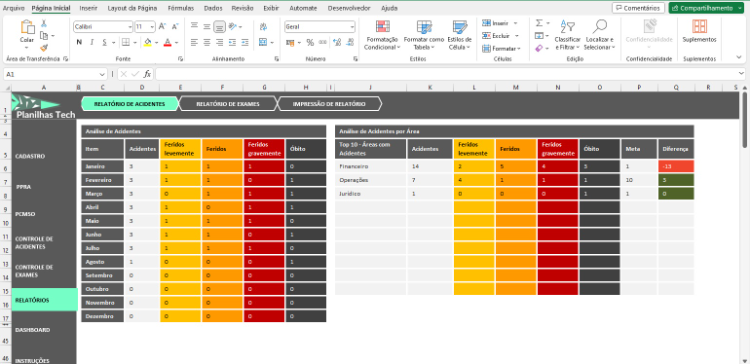This screenshot has width=750, height=364.
Task: Click the fill down icon
Action: pyautogui.click(x=539, y=35)
